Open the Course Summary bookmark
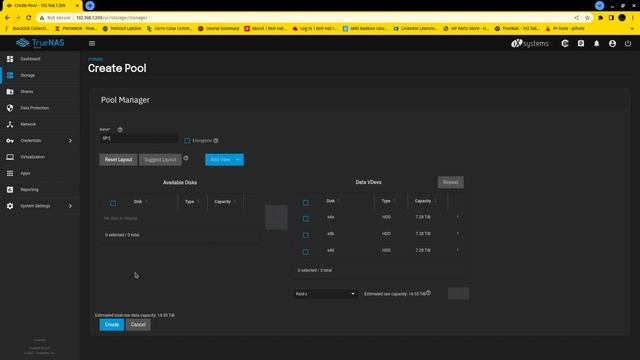This screenshot has height=360, width=640. coord(218,29)
